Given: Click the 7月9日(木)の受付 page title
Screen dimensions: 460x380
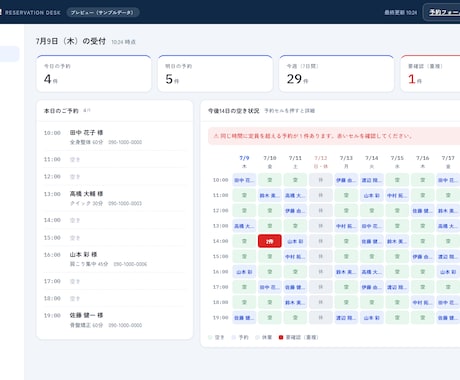Looking at the screenshot, I should tap(71, 41).
